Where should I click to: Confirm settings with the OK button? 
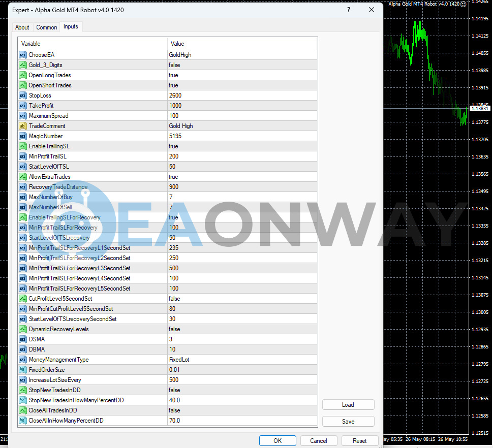[278, 441]
